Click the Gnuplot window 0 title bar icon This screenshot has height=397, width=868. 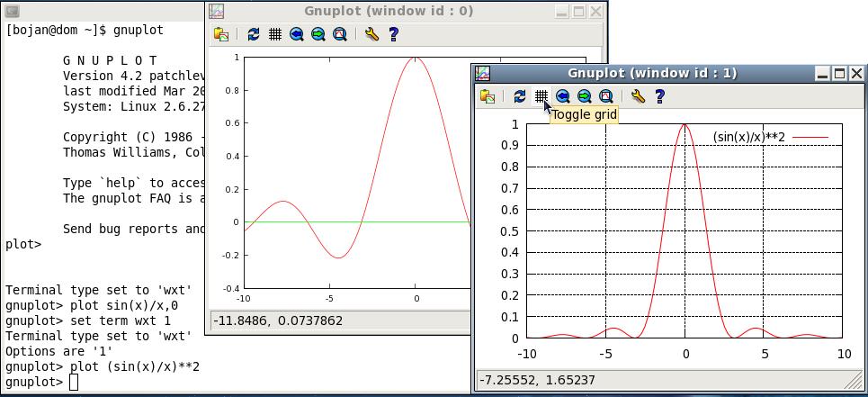coord(217,11)
